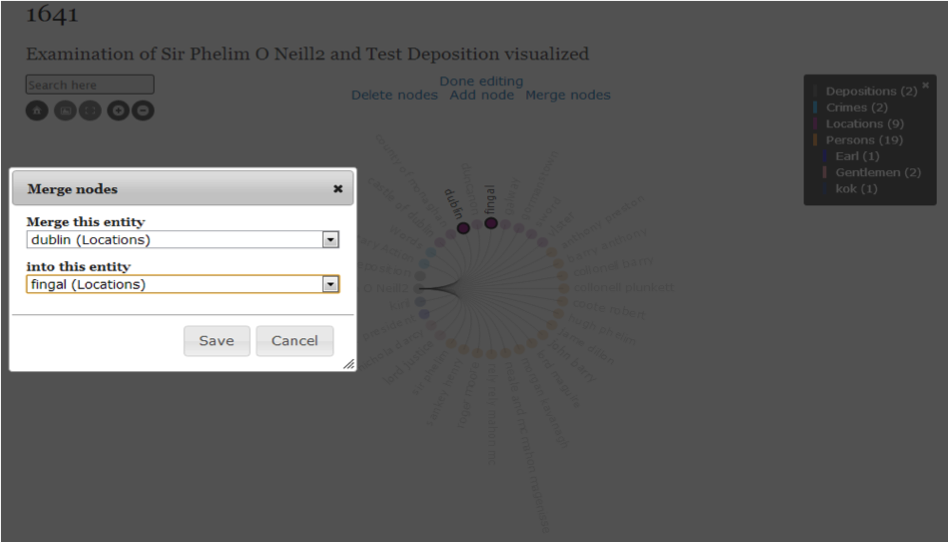Click the Locations color swatch in legend
949x543 pixels.
816,124
